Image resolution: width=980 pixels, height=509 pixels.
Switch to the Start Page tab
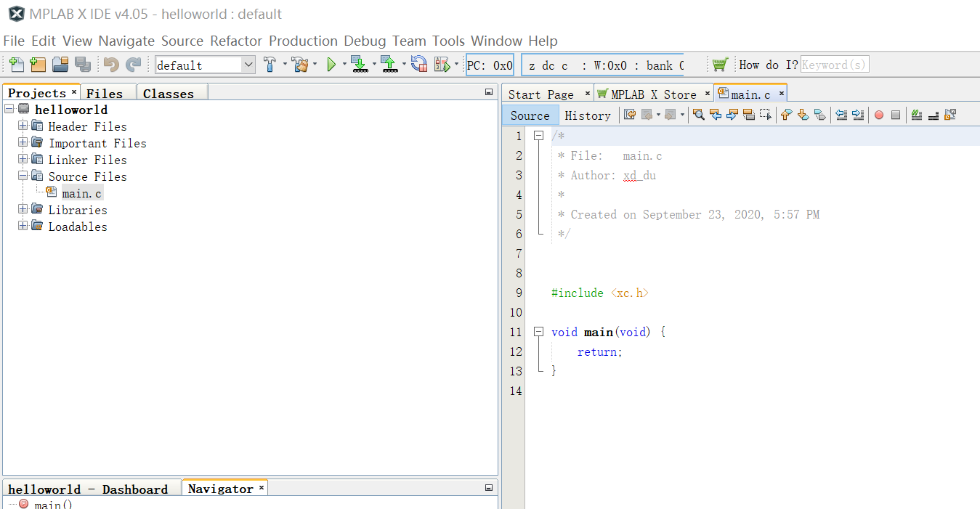click(x=541, y=94)
